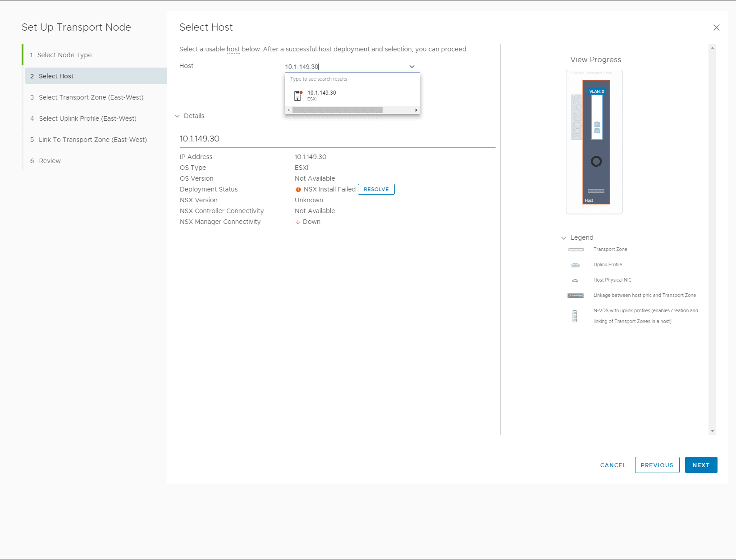This screenshot has width=736, height=560.
Task: Click the N-VDS with uplink profiles legend icon
Action: tap(575, 316)
